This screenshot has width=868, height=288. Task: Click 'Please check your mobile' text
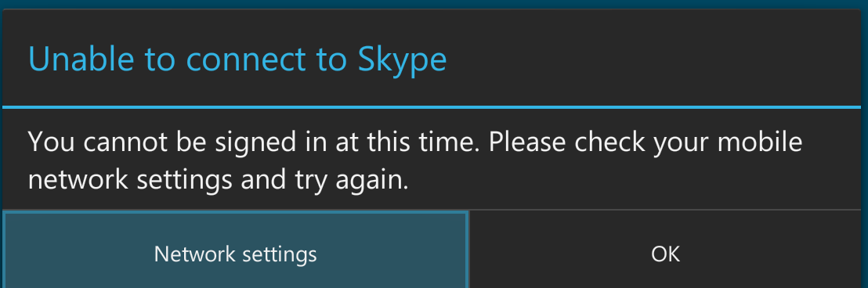pyautogui.click(x=646, y=142)
